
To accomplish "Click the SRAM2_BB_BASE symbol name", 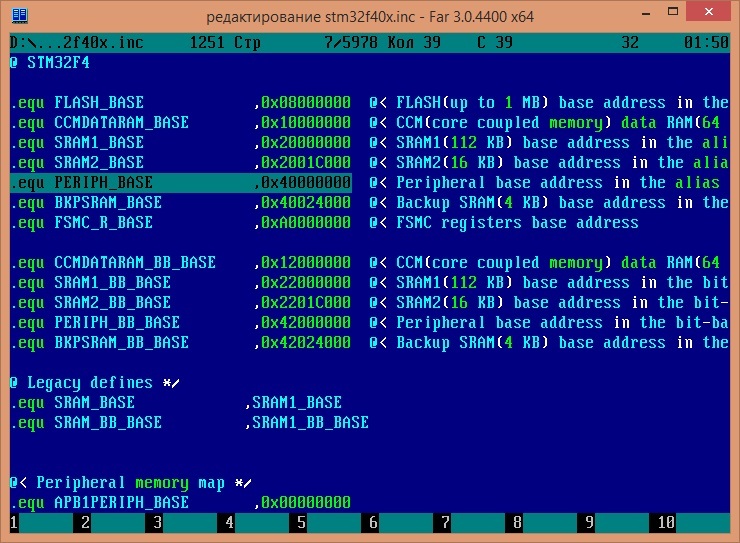I will (x=112, y=302).
